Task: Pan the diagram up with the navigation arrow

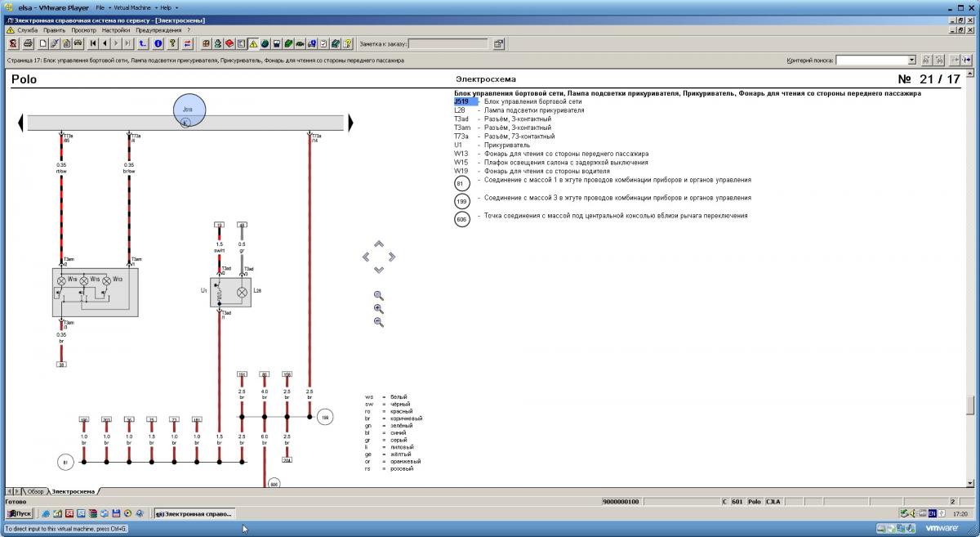Action: pyautogui.click(x=378, y=244)
